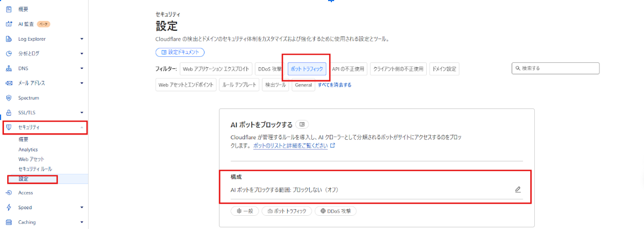
Task: Open ボットのリストと詳細をご覧ください link
Action: (291, 146)
